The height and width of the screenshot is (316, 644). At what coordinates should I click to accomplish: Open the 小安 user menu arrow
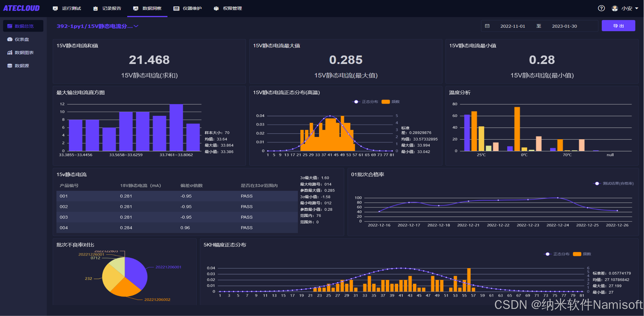tap(637, 8)
